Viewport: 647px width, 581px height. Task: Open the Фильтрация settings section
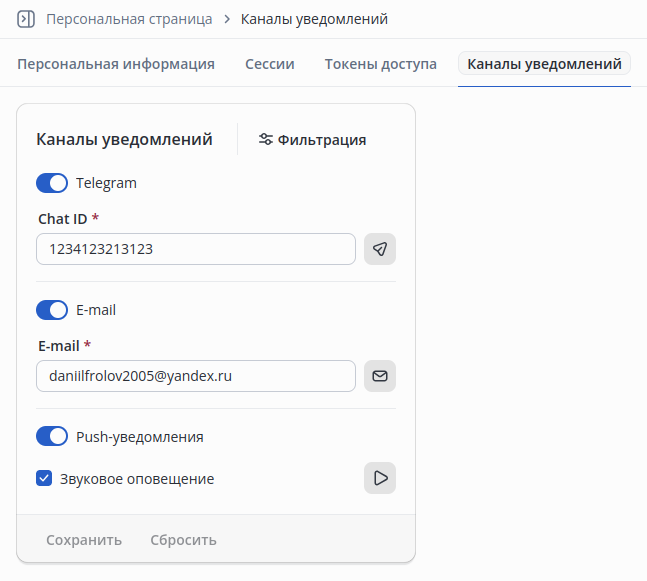click(x=312, y=139)
